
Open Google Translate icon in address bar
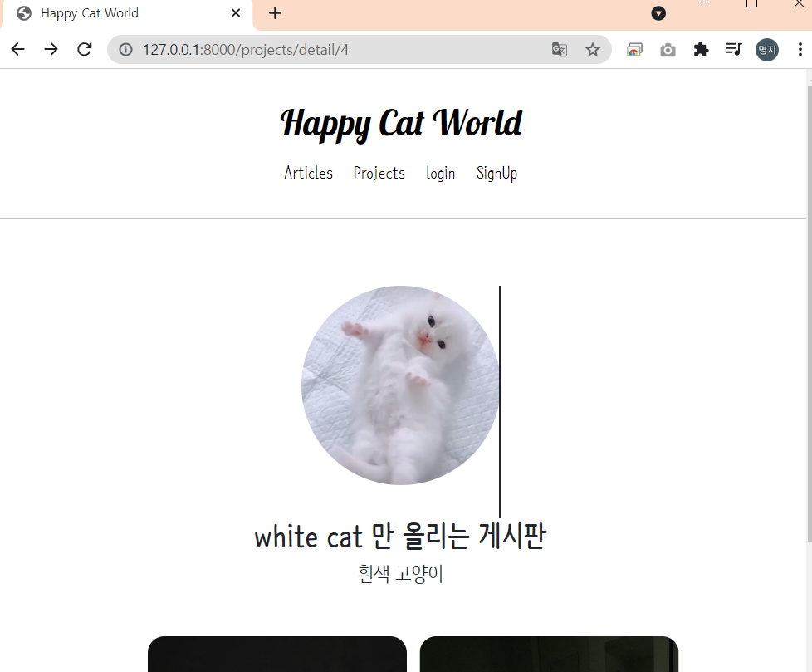click(560, 50)
